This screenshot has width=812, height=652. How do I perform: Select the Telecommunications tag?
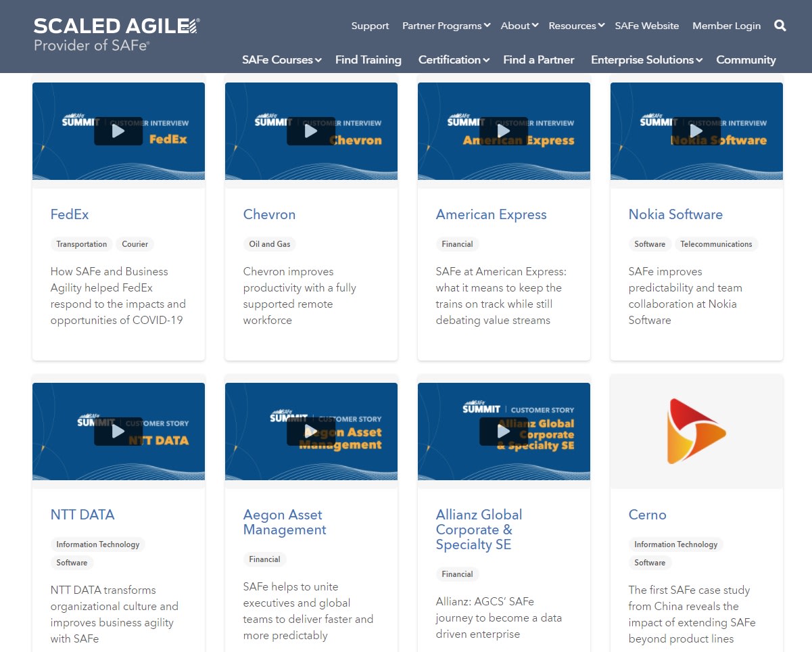(716, 244)
